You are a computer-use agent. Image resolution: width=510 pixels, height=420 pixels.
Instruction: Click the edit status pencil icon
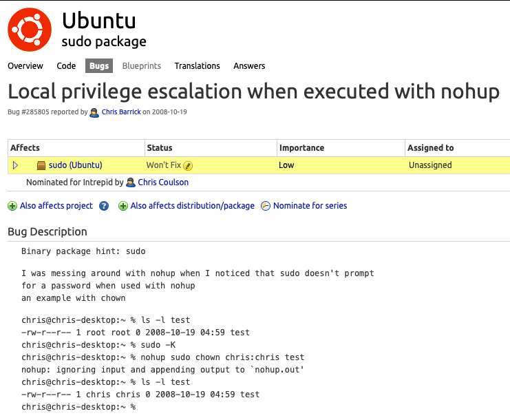188,166
